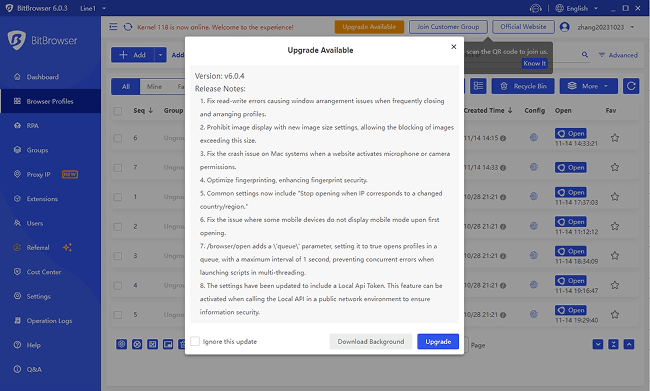Click Join Customer Group
Image resolution: width=650 pixels, height=391 pixels.
coord(448,27)
